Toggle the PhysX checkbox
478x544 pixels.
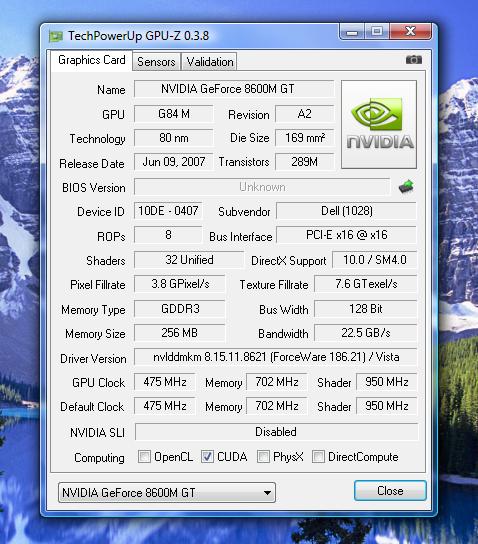pyautogui.click(x=263, y=457)
